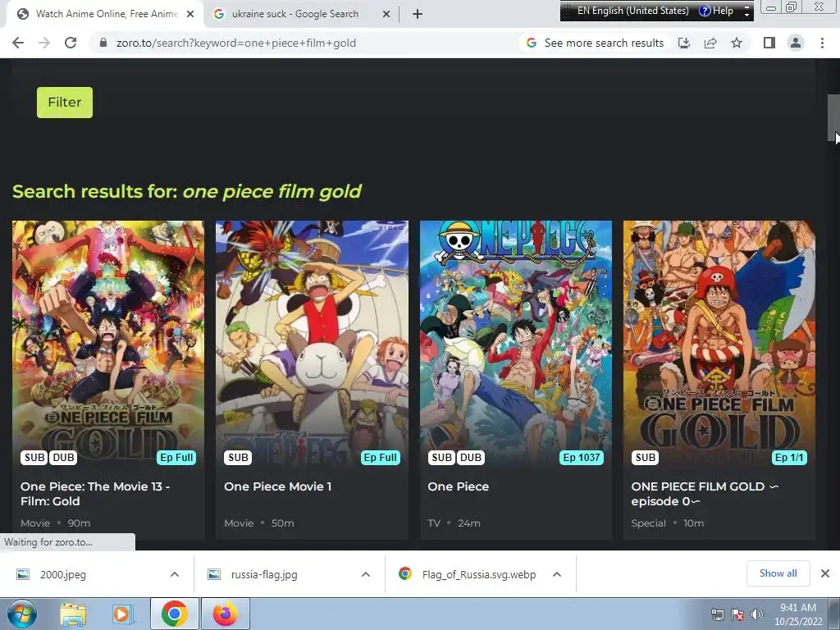The image size is (840, 630).
Task: Open Firefox from the taskbar
Action: 226,614
